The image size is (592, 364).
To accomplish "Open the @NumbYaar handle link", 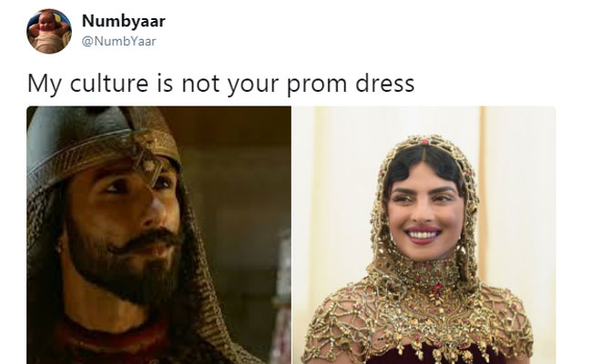I will click(x=119, y=41).
